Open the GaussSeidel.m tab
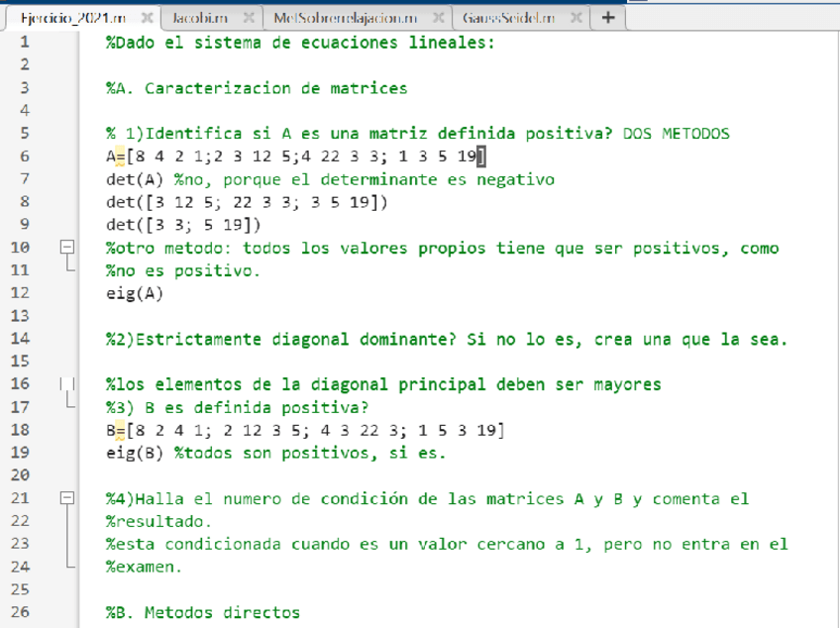Viewport: 840px width, 628px height. pyautogui.click(x=508, y=18)
